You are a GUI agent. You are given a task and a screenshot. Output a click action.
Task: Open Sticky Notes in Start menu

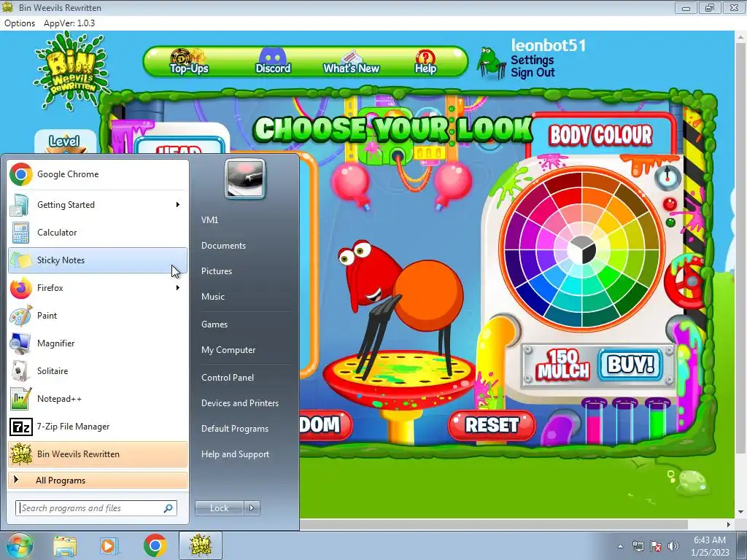tap(98, 260)
